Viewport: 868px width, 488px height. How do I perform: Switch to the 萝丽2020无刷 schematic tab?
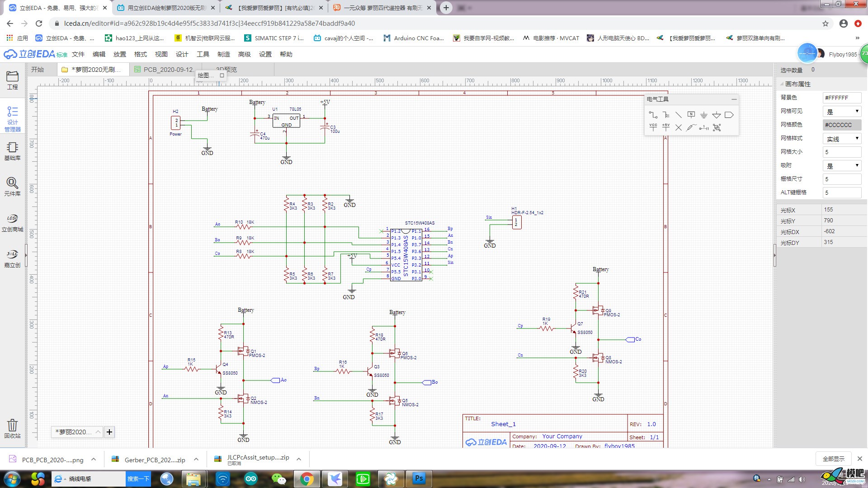94,70
